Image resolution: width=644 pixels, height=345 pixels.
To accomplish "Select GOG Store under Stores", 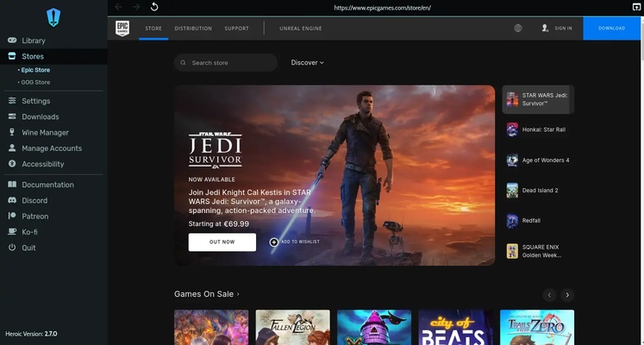I will 35,82.
